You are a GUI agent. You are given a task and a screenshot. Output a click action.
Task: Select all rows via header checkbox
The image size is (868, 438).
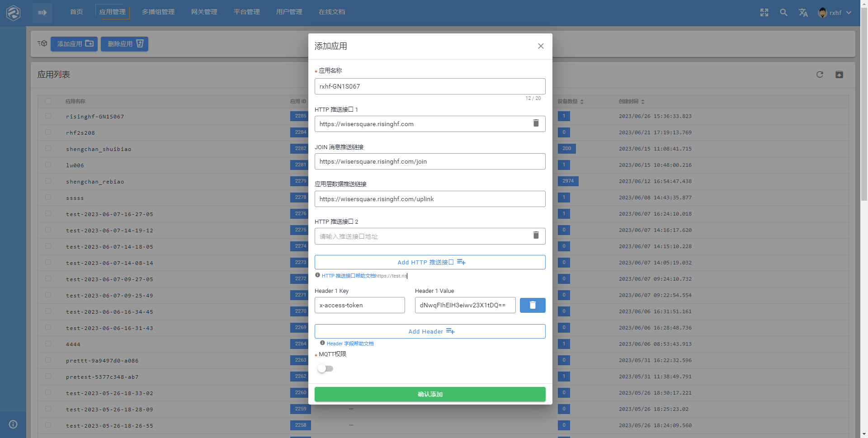pos(48,101)
